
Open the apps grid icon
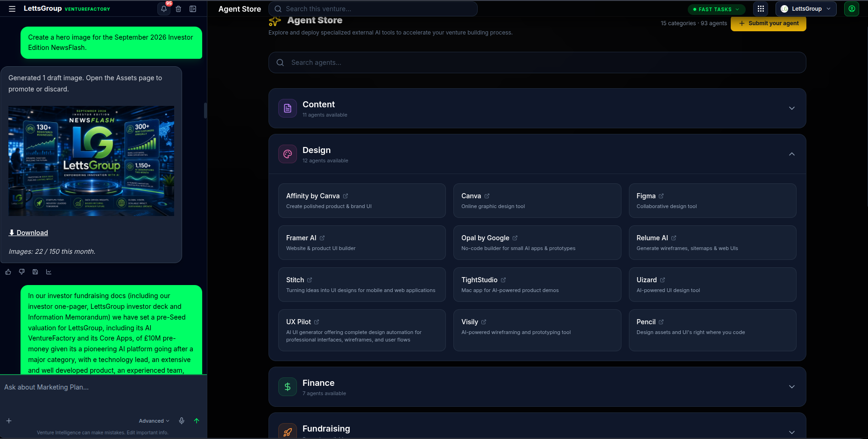(761, 9)
